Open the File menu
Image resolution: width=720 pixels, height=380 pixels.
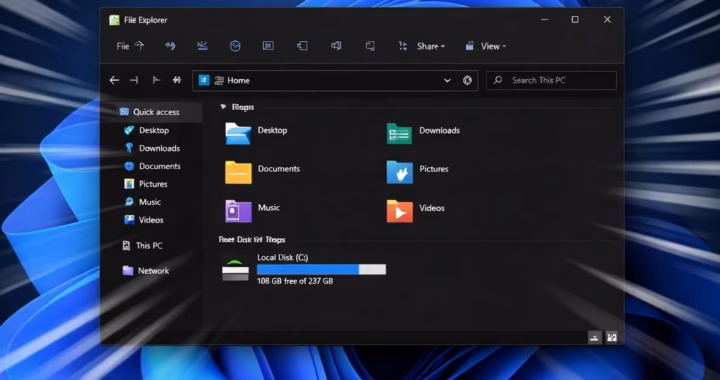coord(123,46)
